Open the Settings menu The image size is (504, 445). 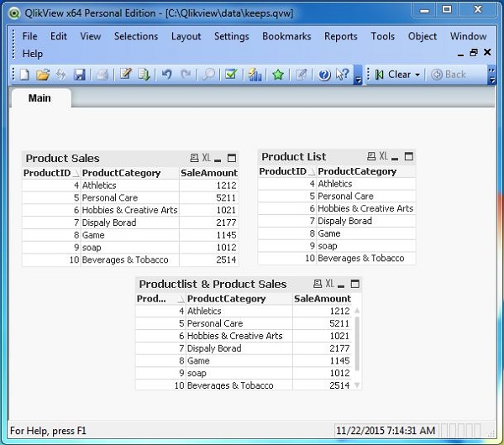coord(232,36)
